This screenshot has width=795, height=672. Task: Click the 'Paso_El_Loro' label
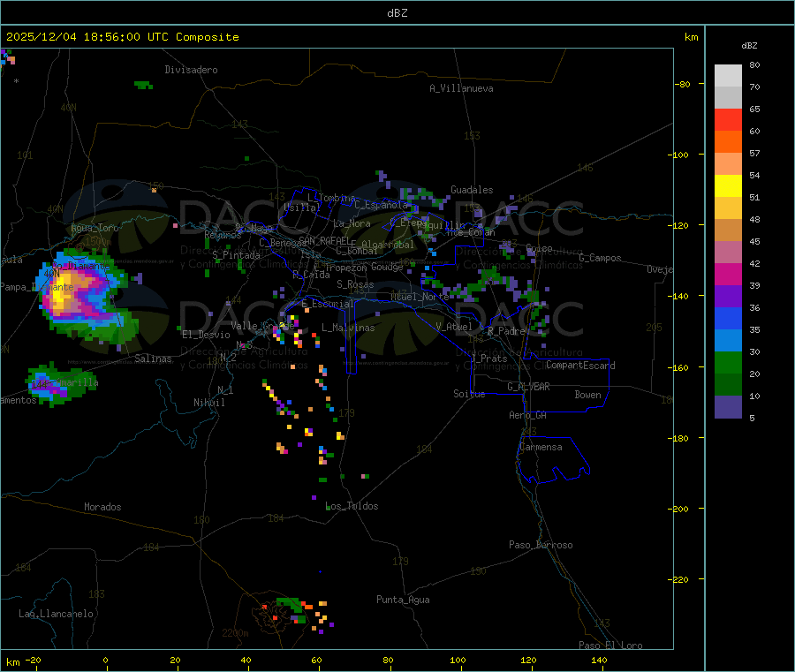[610, 646]
